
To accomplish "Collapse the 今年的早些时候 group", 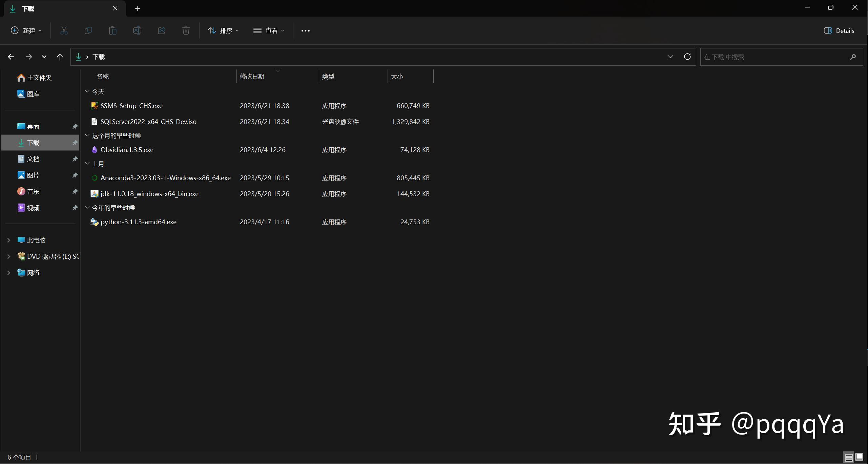I will click(87, 208).
